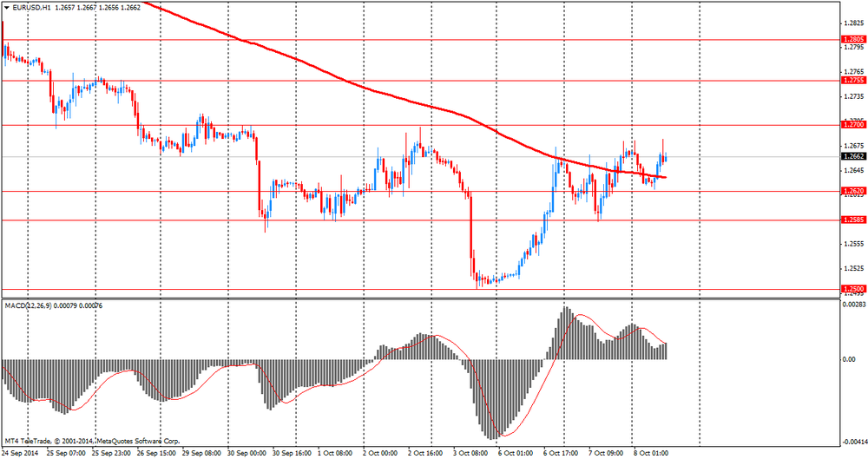The width and height of the screenshot is (868, 459).
Task: Click the 26 Sep 15:00 time label
Action: coord(156,454)
